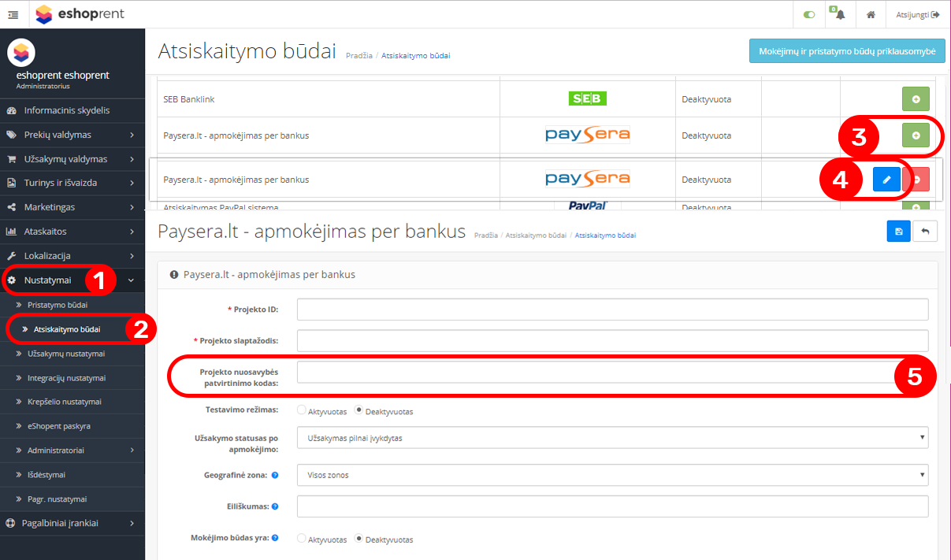
Task: Focus the Projekto ID field
Action: (x=612, y=310)
